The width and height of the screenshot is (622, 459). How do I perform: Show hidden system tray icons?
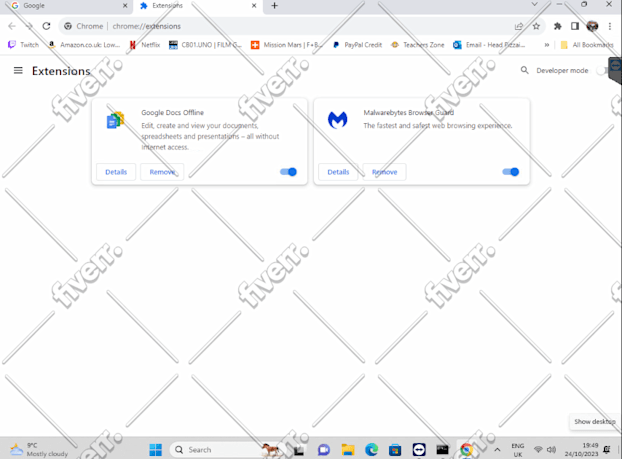[497, 449]
